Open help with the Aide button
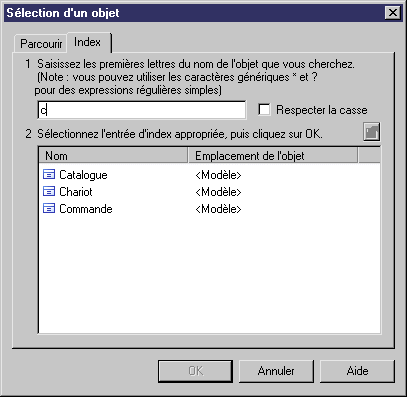Viewport: 407px width, 397px height. pos(357,371)
